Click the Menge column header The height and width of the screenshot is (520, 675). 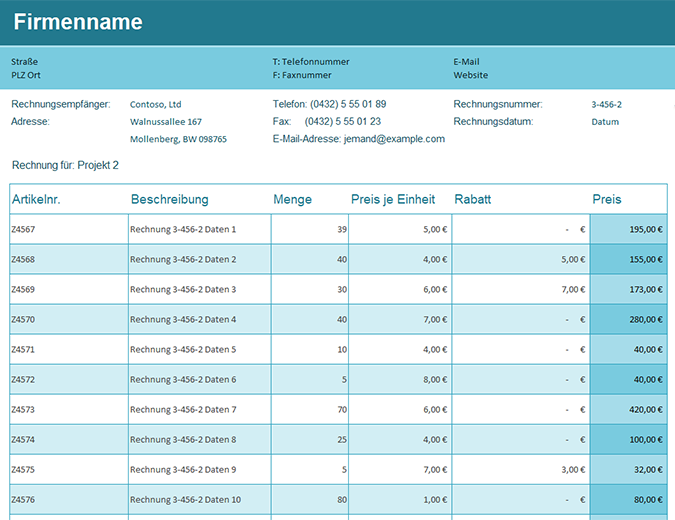coord(292,199)
